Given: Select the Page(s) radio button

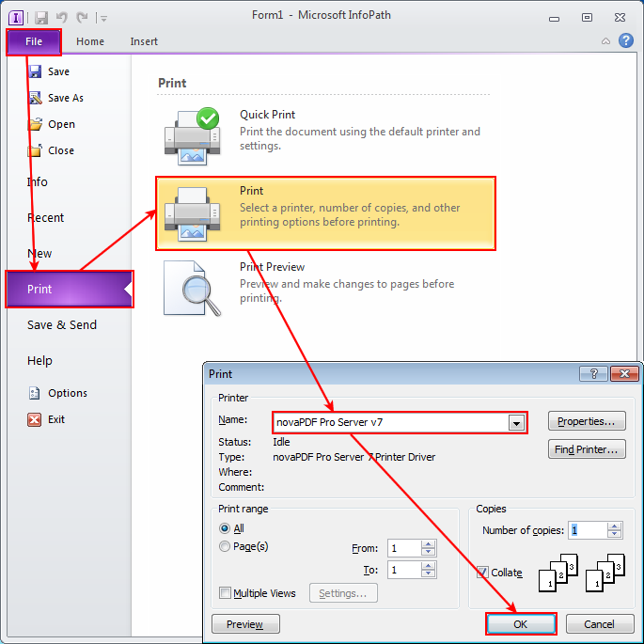Looking at the screenshot, I should (x=225, y=546).
